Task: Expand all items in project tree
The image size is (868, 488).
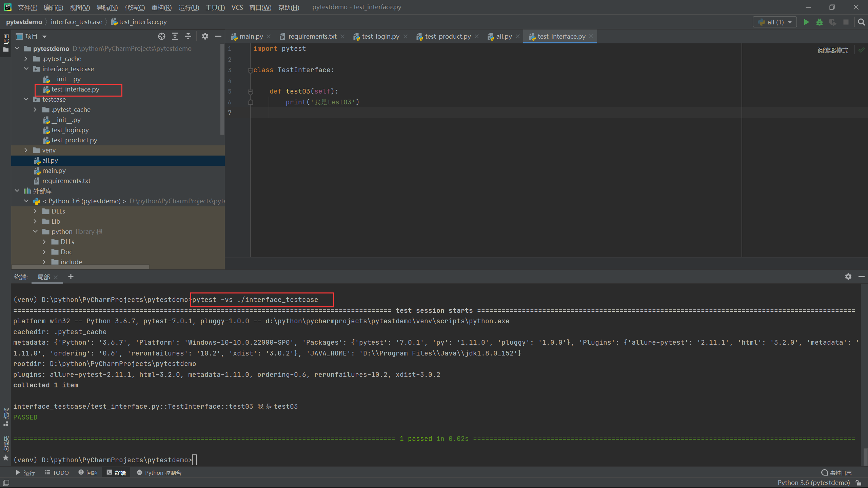Action: [175, 36]
